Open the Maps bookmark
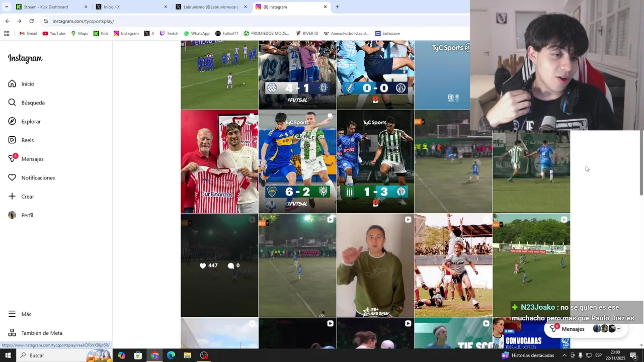644x362 pixels. point(79,34)
